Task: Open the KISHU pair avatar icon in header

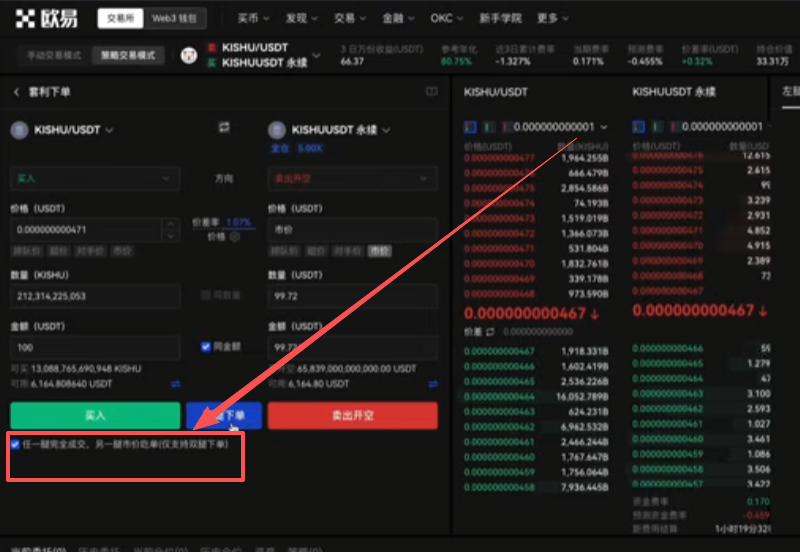Action: (x=189, y=55)
